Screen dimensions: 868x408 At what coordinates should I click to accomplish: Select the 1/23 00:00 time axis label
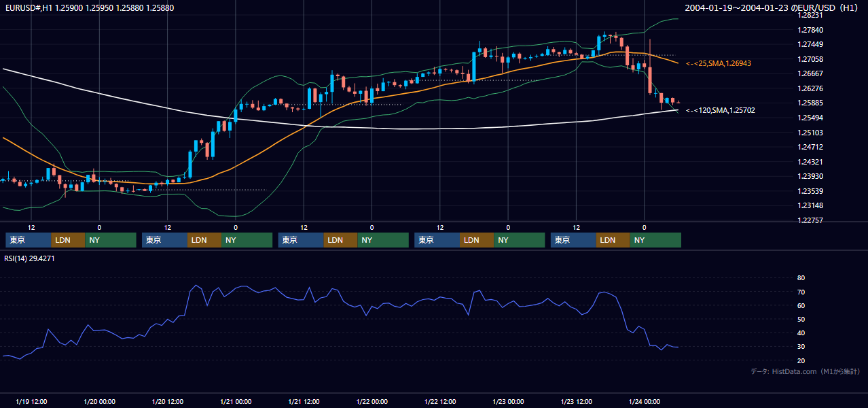pos(508,401)
